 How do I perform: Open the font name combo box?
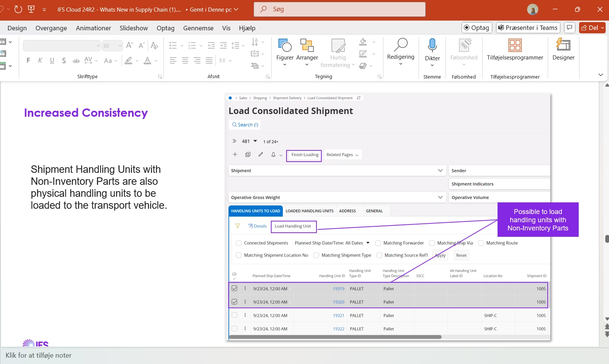click(62, 46)
